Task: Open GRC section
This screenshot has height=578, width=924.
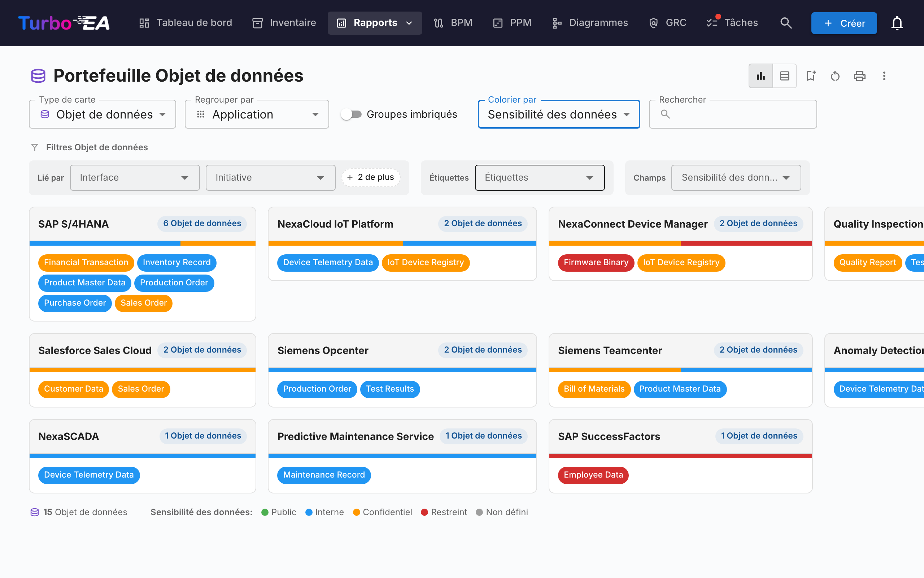Action: click(x=667, y=23)
